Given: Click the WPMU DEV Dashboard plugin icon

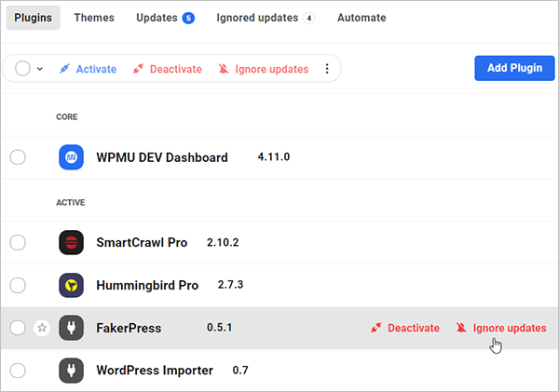Looking at the screenshot, I should point(72,157).
